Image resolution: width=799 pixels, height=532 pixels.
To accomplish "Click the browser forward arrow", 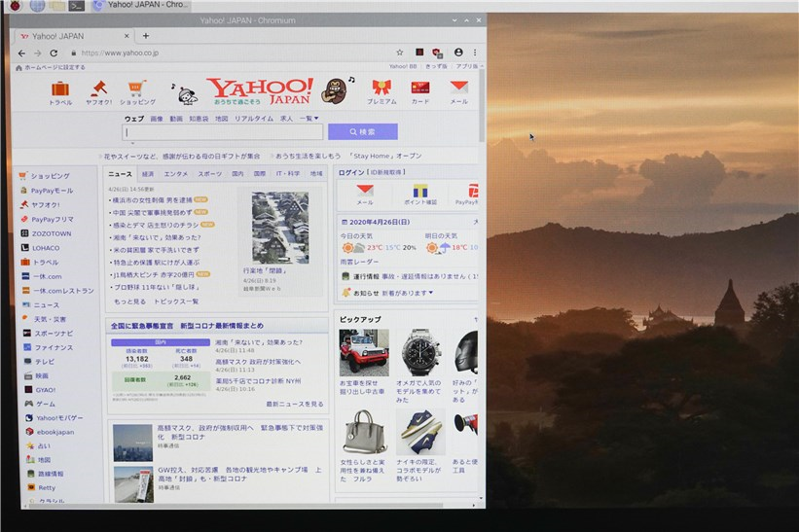I will click(x=38, y=53).
